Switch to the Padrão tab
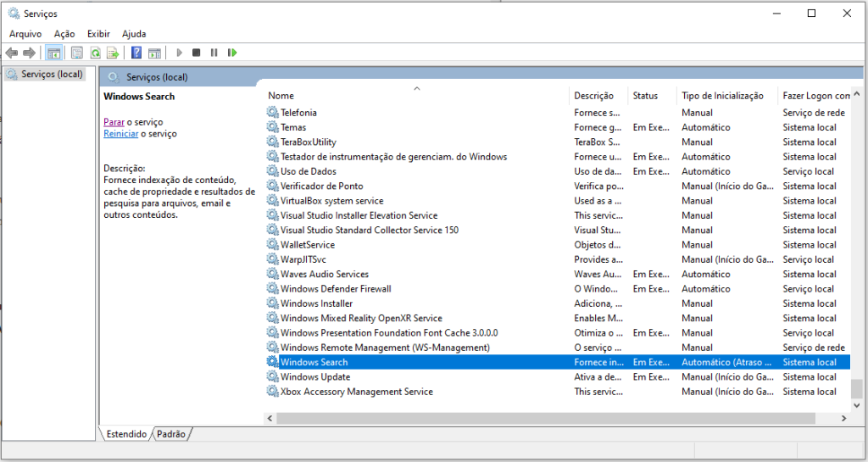 [171, 434]
